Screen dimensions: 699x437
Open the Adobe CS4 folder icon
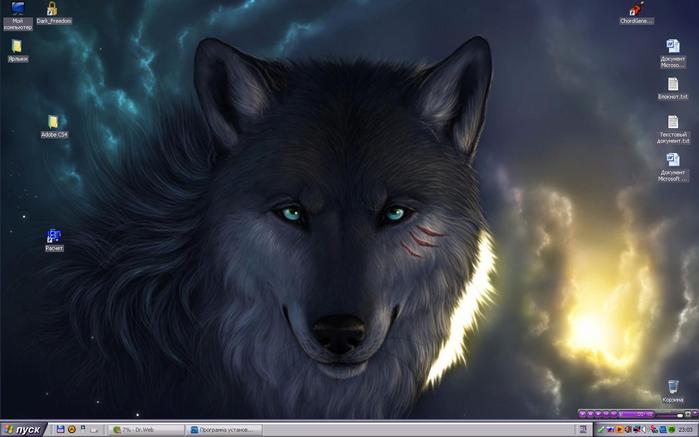pos(54,127)
